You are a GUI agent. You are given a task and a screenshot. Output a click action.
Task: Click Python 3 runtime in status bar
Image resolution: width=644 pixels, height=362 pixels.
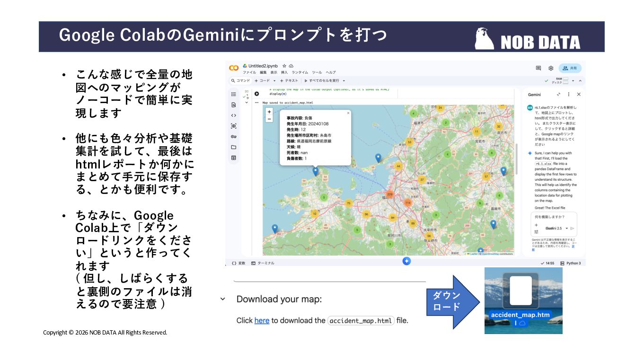[570, 263]
